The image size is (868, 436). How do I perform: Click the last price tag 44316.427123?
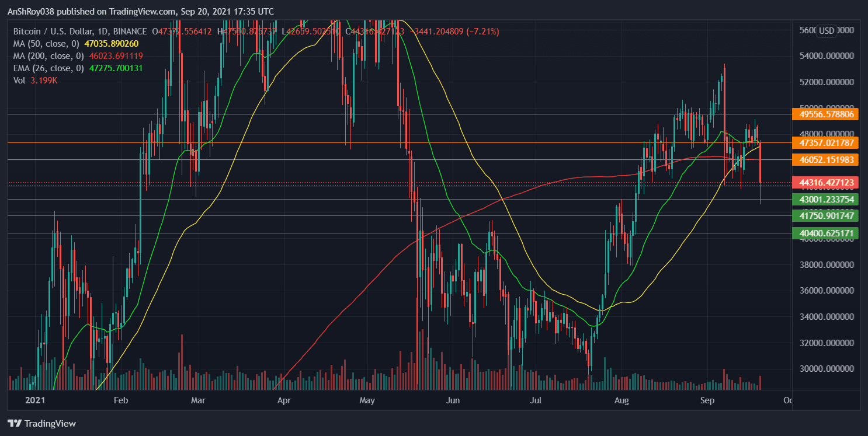click(x=827, y=183)
